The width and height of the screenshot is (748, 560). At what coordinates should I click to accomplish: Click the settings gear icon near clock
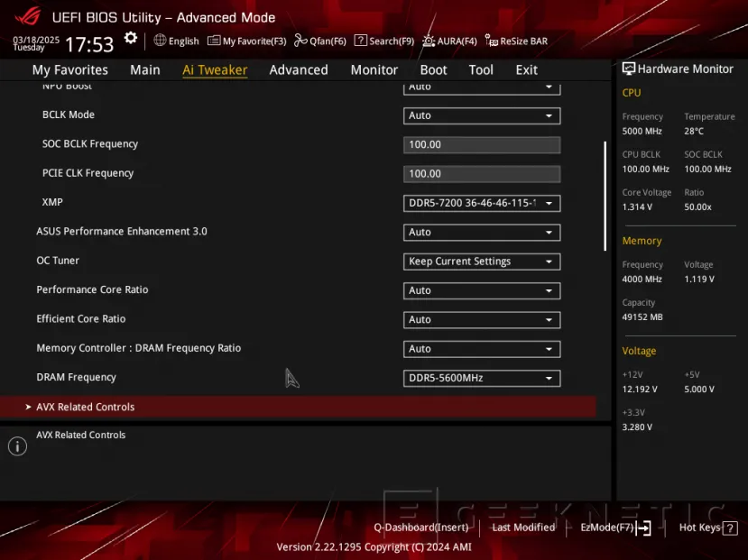tap(130, 38)
